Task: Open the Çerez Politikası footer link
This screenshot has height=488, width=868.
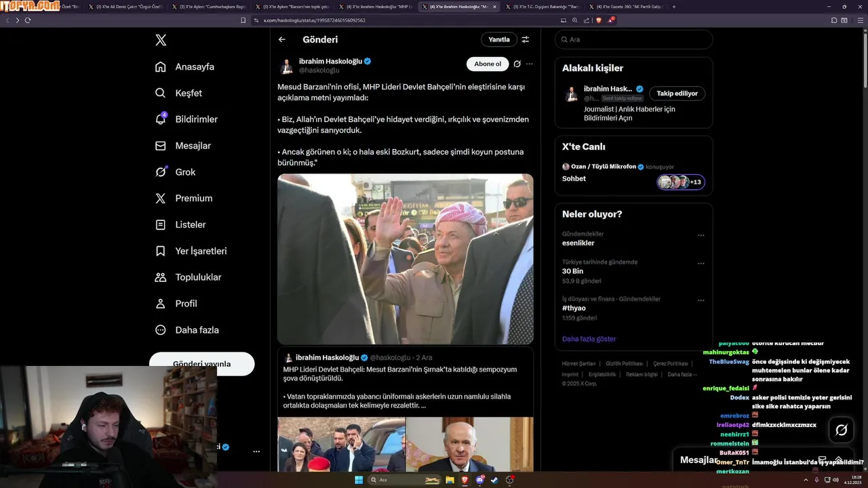Action: click(671, 364)
